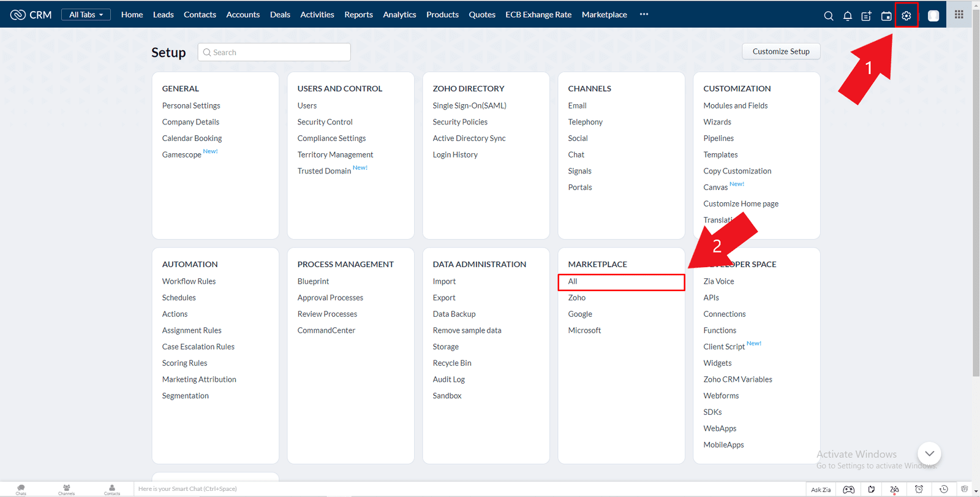Open the Deals tab

pyautogui.click(x=280, y=15)
